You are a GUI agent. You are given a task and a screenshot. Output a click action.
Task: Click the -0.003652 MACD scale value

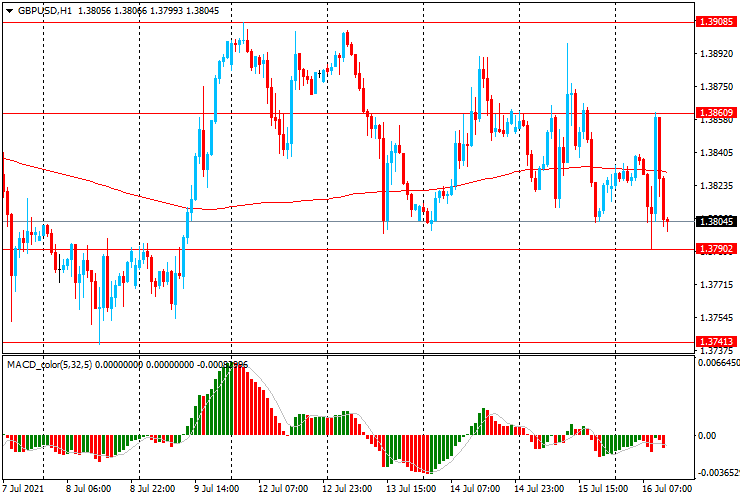[x=718, y=473]
